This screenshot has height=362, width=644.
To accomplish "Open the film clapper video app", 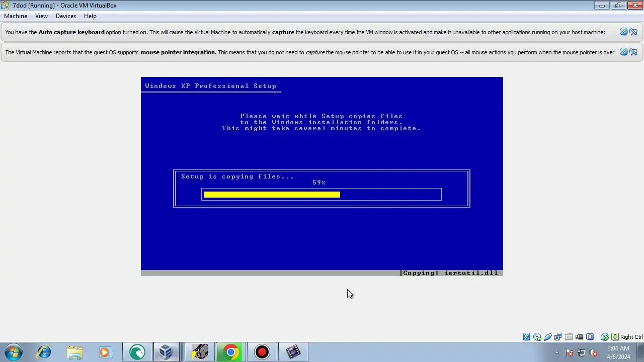I will pyautogui.click(x=293, y=352).
